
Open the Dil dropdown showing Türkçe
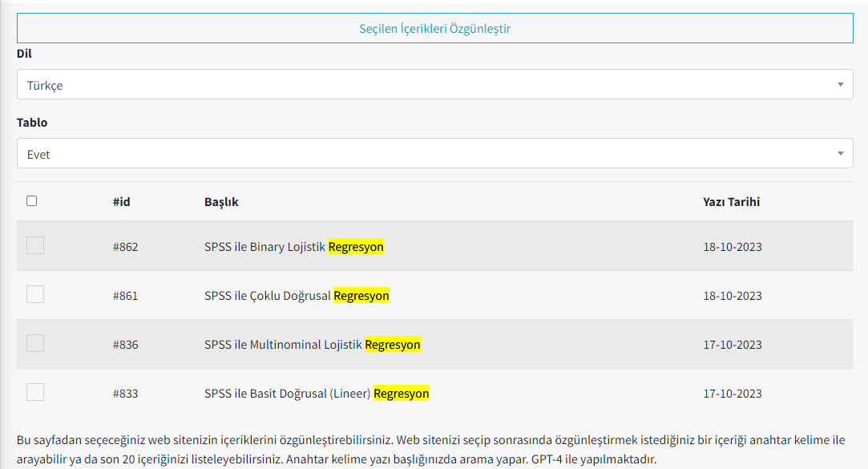(434, 85)
